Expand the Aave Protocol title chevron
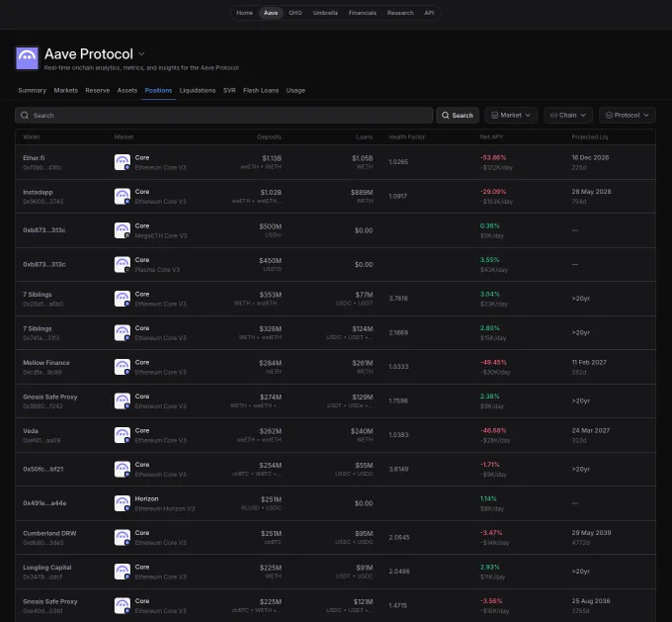The height and width of the screenshot is (622, 672). (x=142, y=54)
